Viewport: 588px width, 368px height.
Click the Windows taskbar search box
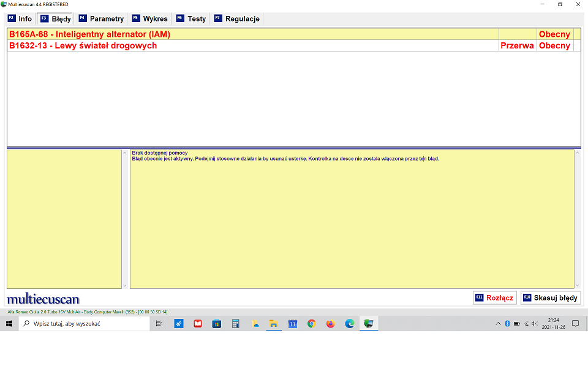click(x=84, y=324)
